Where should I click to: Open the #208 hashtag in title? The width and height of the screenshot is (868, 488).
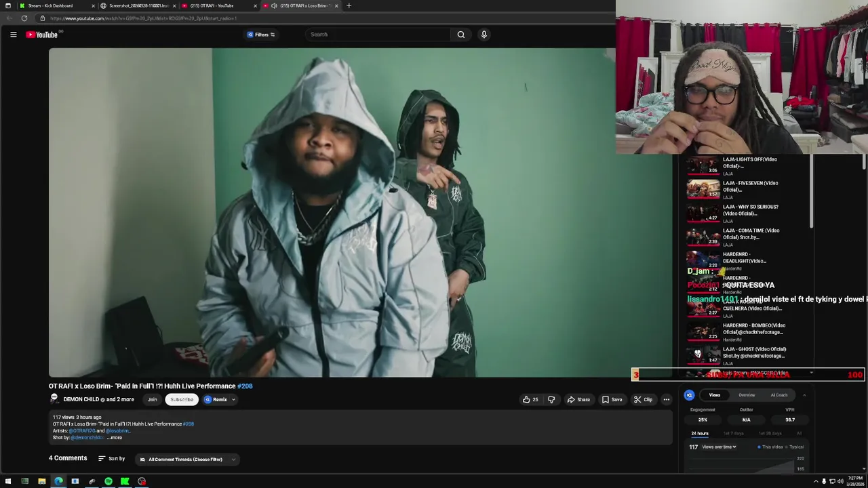pyautogui.click(x=245, y=386)
